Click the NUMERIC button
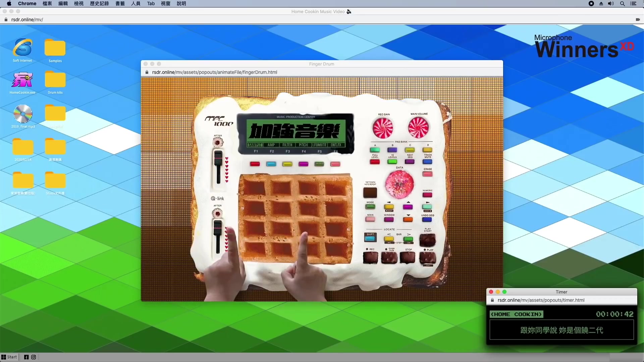644x362 pixels. [427, 195]
